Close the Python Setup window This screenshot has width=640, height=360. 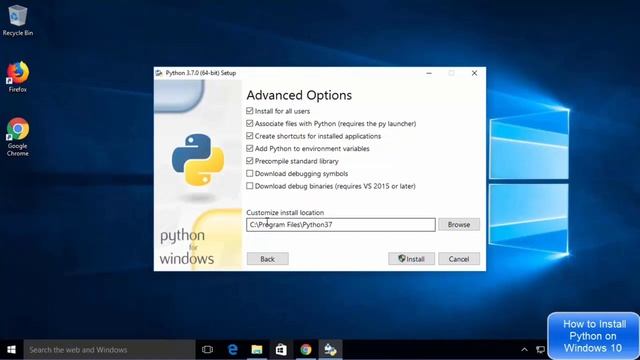474,73
